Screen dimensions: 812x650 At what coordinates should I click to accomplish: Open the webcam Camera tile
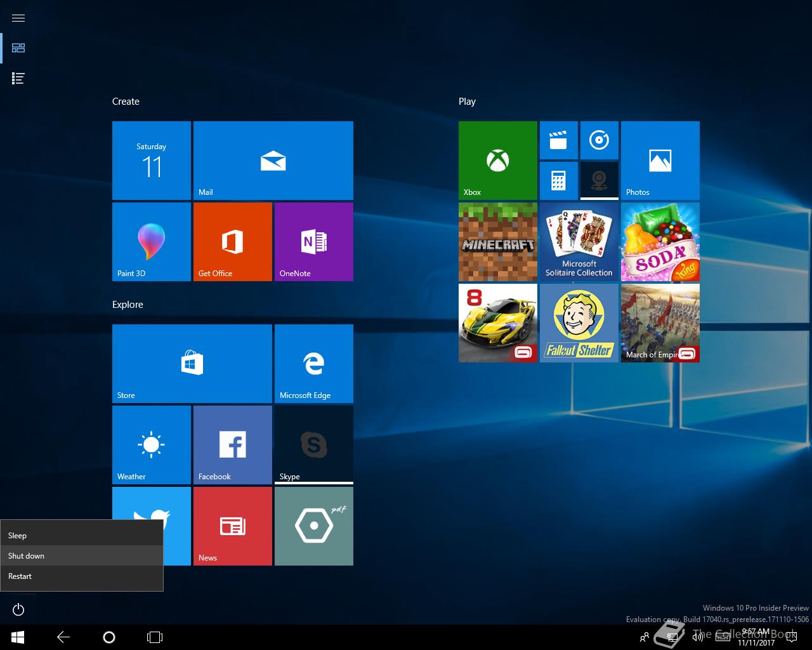pyautogui.click(x=599, y=181)
